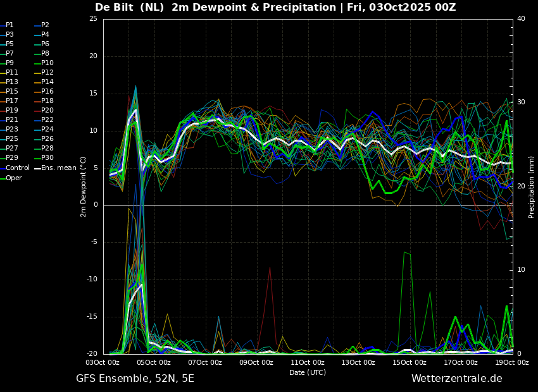Click the P26 legend label
The width and height of the screenshot is (538, 392).
[x=44, y=138]
